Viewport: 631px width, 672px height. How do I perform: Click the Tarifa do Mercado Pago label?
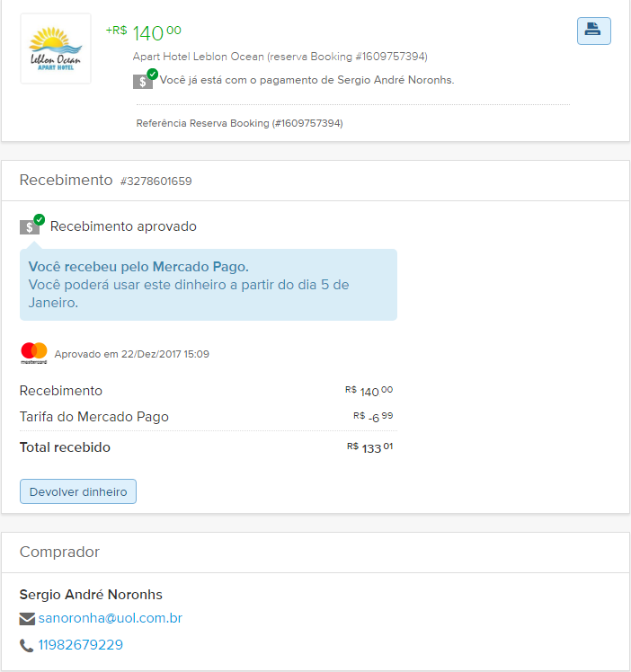[x=94, y=417]
